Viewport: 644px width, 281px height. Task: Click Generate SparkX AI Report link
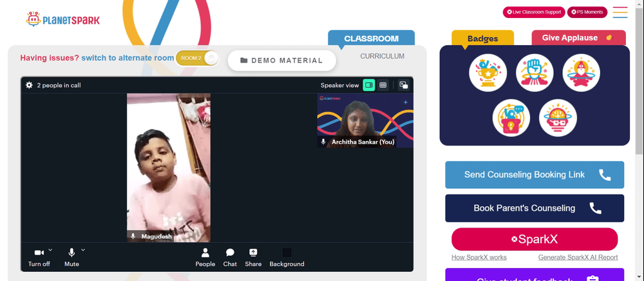(578, 257)
